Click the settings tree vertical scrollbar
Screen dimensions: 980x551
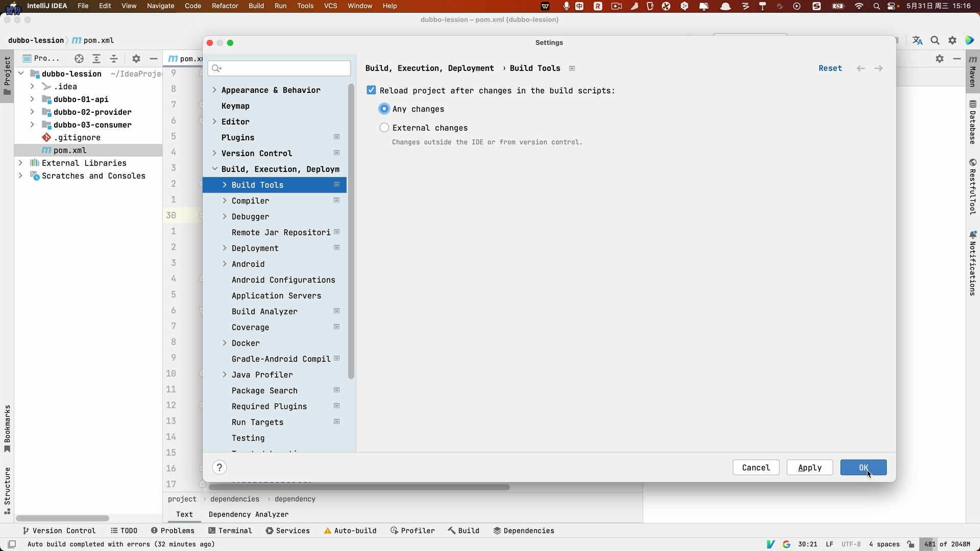pyautogui.click(x=351, y=232)
